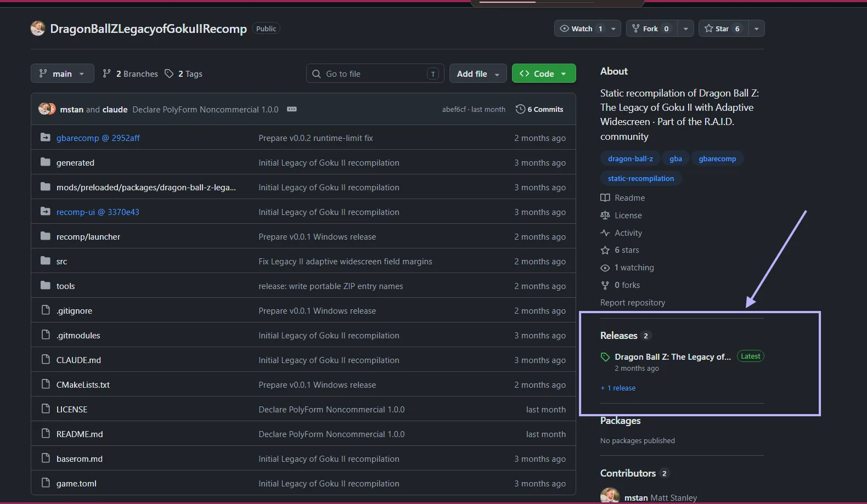Open the Fork options dropdown arrow
This screenshot has width=867, height=504.
(x=685, y=29)
